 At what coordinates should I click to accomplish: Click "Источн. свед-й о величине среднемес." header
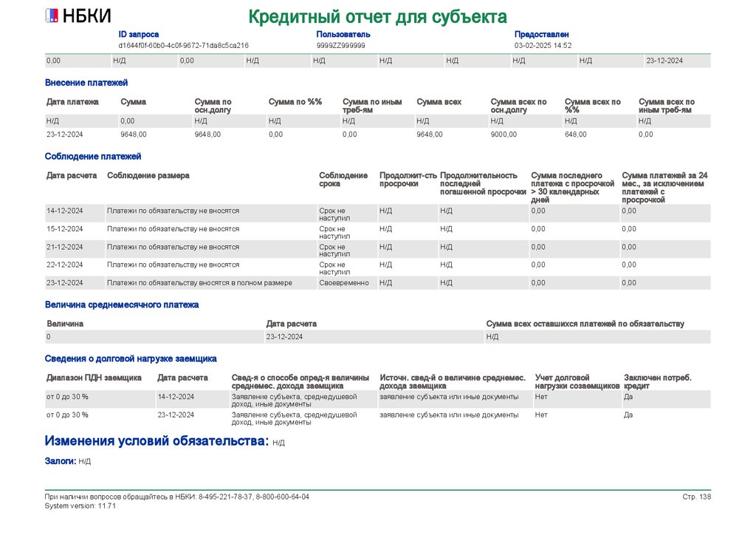[x=453, y=381]
